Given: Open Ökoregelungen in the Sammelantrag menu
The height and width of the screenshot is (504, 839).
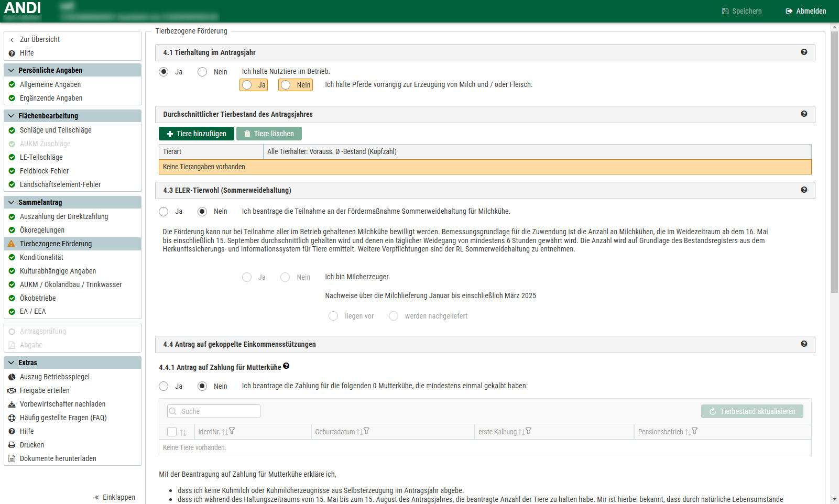Looking at the screenshot, I should 42,230.
